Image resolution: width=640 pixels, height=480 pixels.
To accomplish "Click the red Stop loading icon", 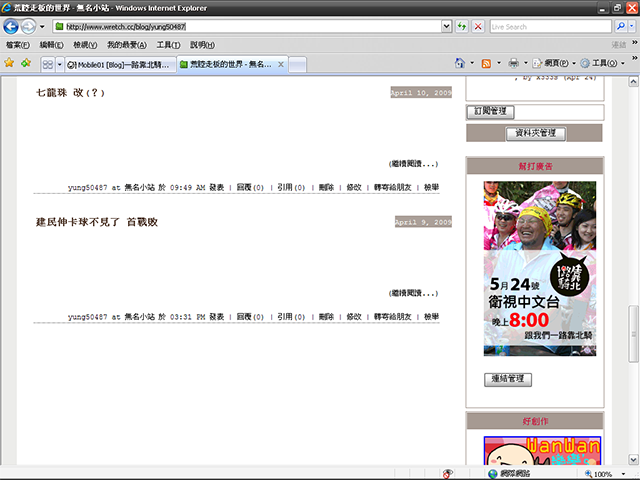I will point(478,27).
